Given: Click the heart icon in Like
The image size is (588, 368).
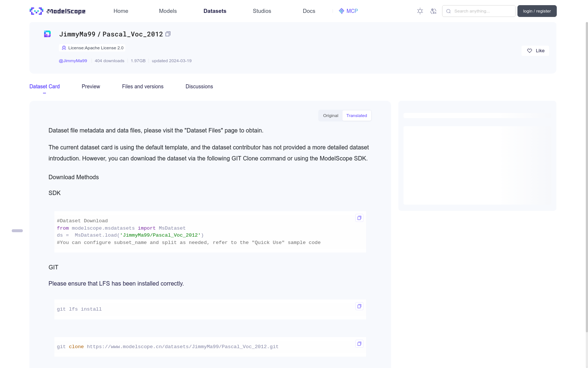Looking at the screenshot, I should click(x=530, y=51).
